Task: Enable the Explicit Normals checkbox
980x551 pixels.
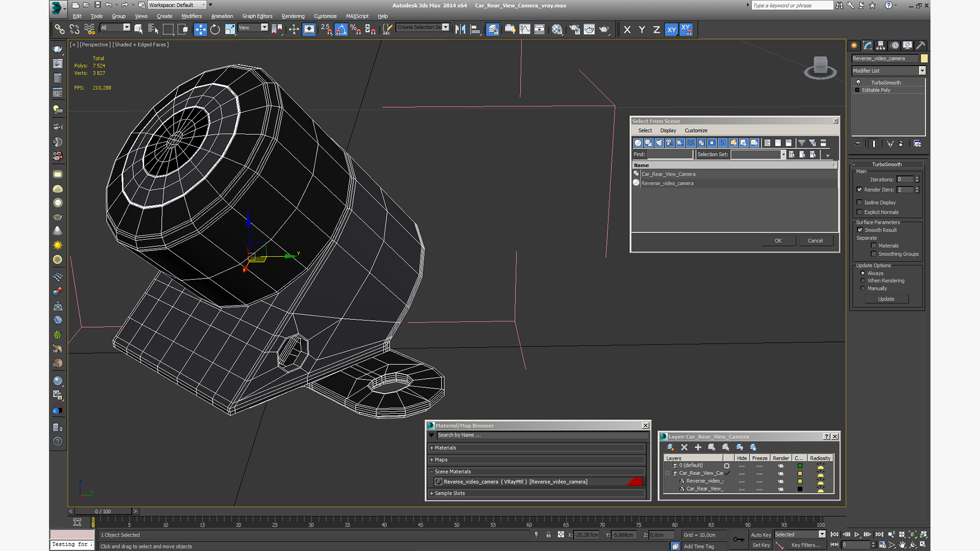Action: pyautogui.click(x=860, y=212)
